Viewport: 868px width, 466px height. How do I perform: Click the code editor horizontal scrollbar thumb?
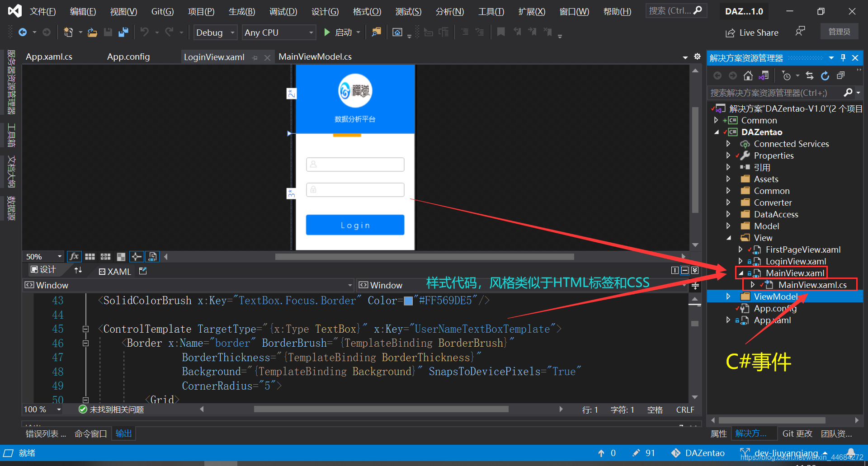[381, 409]
